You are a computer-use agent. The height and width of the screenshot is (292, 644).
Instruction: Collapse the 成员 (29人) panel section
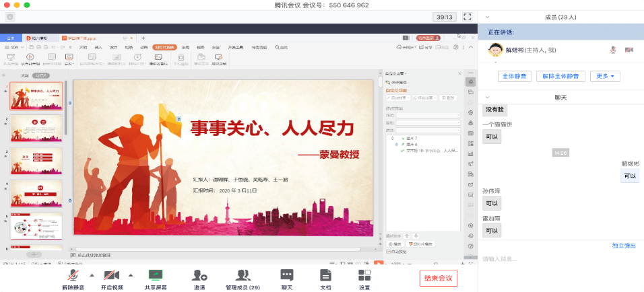(x=487, y=17)
